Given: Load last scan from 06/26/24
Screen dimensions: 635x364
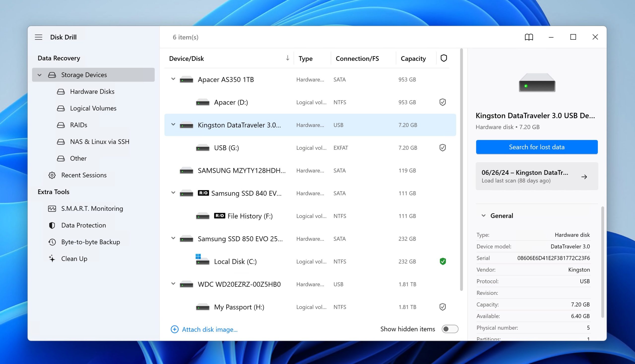Looking at the screenshot, I should click(537, 176).
